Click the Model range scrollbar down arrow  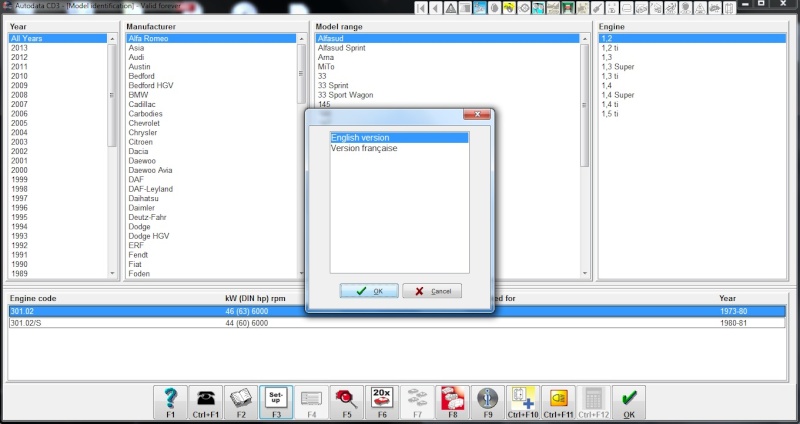point(585,273)
